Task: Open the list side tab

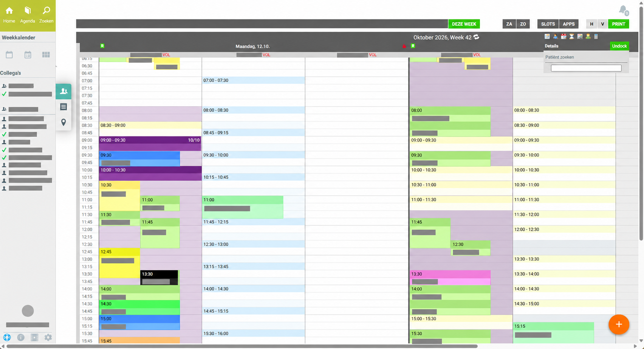Action: tap(63, 107)
